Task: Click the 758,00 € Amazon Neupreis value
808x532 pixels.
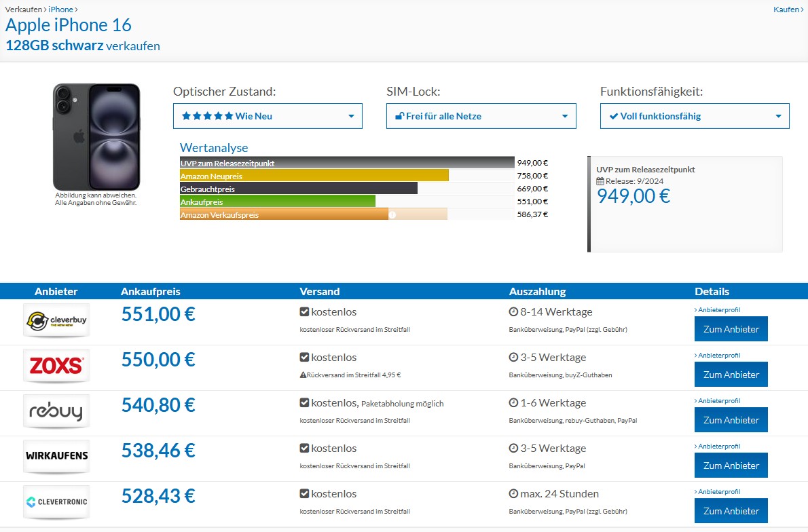Action: (532, 176)
